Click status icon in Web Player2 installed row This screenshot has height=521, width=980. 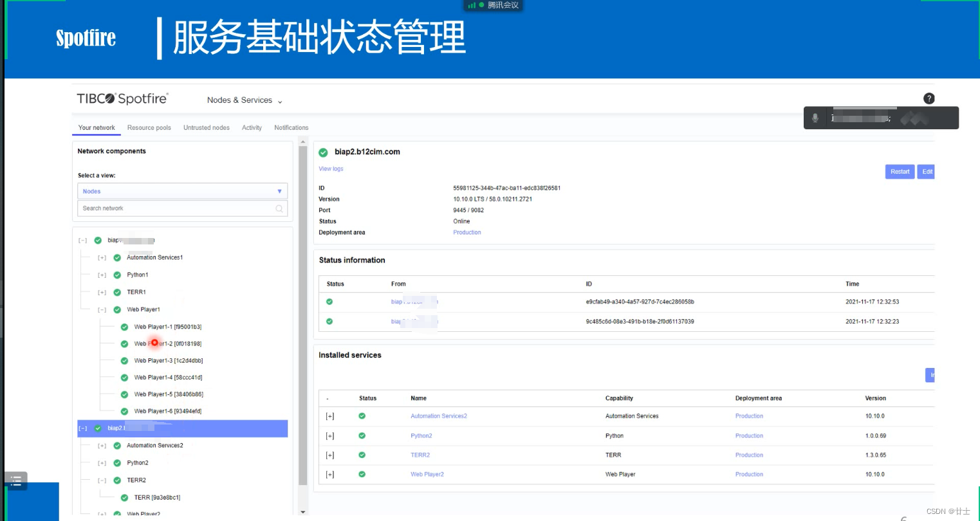(362, 474)
